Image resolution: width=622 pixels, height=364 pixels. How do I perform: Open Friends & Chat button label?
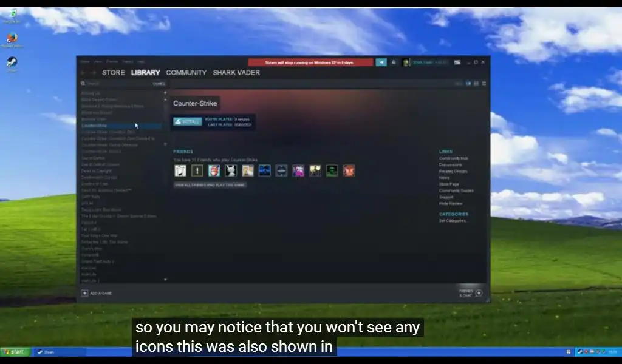coord(466,294)
